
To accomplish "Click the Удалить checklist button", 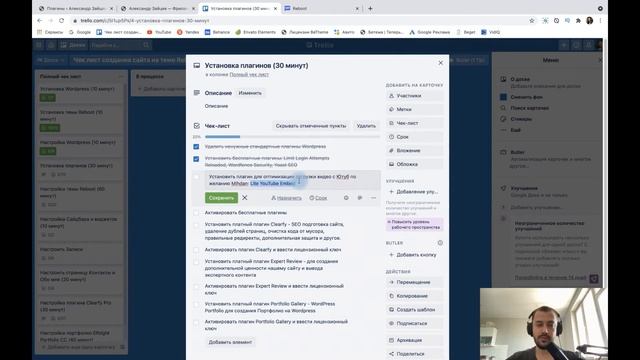I will [366, 126].
